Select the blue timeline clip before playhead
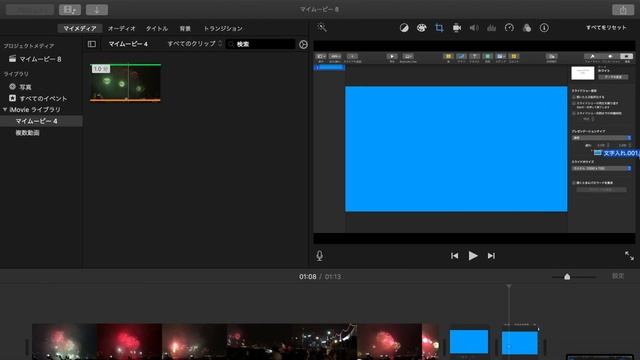This screenshot has height=360, width=640. [x=469, y=342]
